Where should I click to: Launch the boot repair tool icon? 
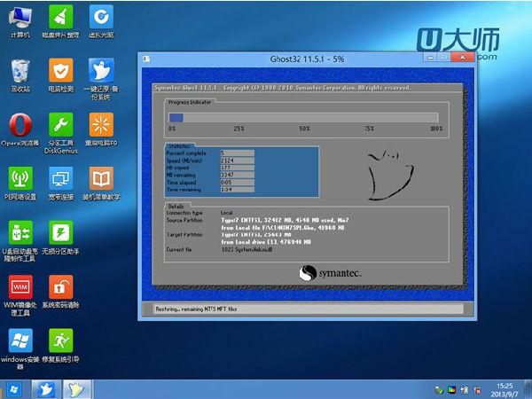coord(60,341)
